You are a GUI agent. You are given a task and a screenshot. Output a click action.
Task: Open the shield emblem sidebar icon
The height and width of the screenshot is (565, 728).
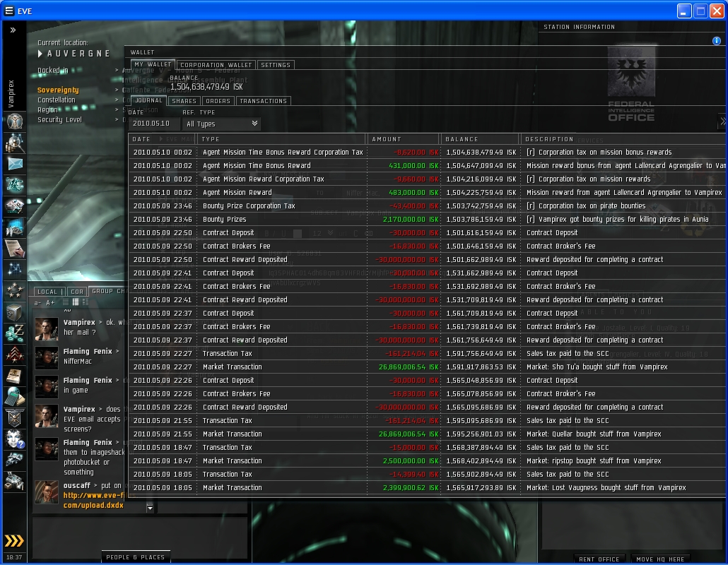(x=14, y=418)
